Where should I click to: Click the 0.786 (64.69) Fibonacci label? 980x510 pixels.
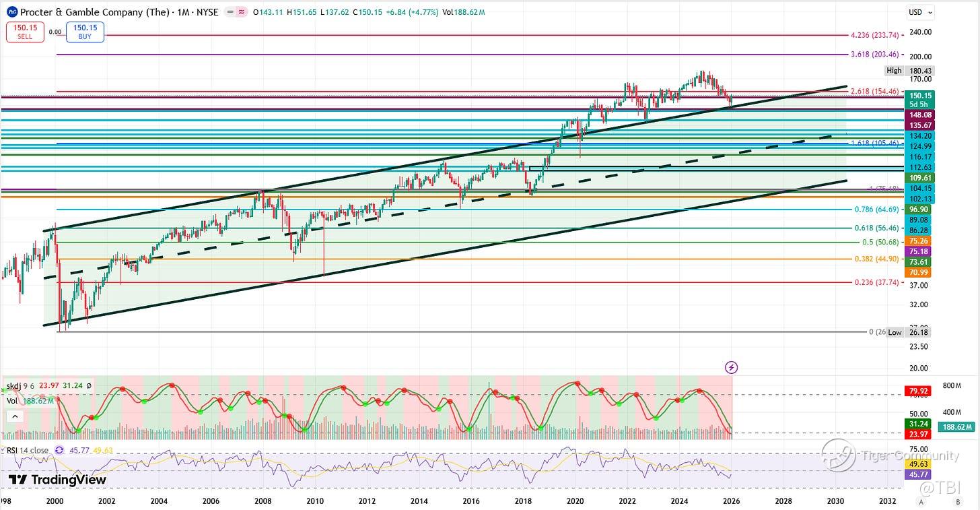coord(878,210)
